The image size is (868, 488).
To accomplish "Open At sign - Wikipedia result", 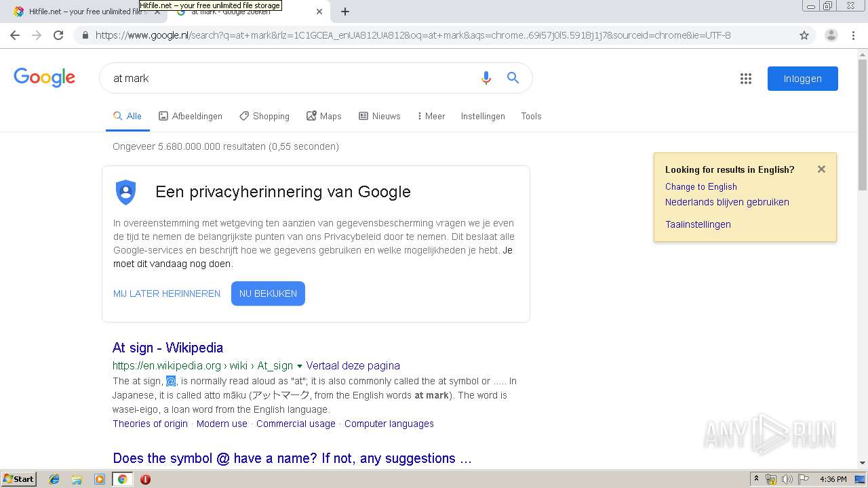I will click(x=167, y=348).
